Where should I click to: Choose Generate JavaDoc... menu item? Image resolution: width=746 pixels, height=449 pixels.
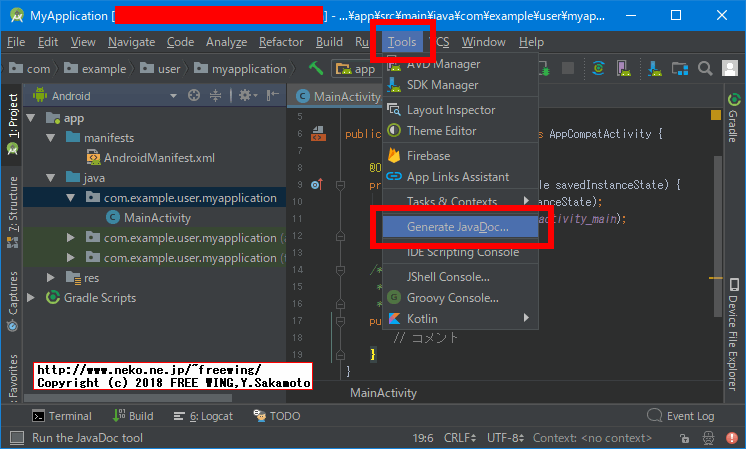[x=460, y=227]
